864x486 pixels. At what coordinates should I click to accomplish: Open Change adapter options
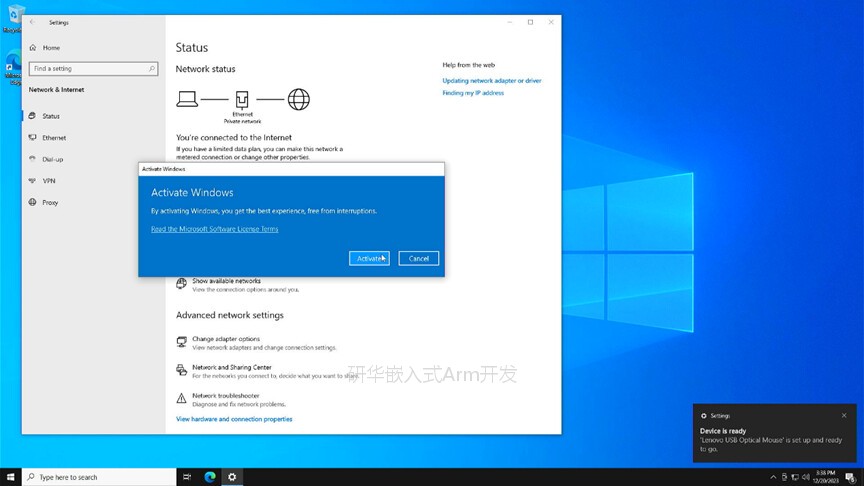coord(226,339)
